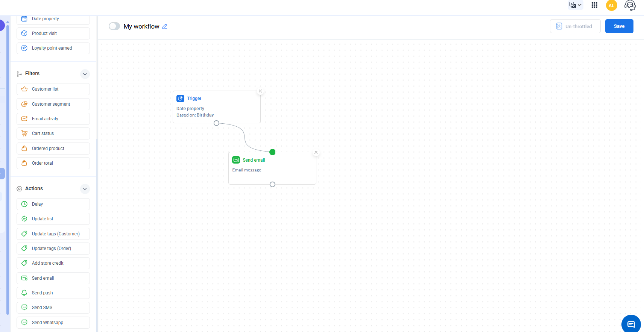The height and width of the screenshot is (332, 644).
Task: Click the Send push bell icon
Action: coord(24,293)
